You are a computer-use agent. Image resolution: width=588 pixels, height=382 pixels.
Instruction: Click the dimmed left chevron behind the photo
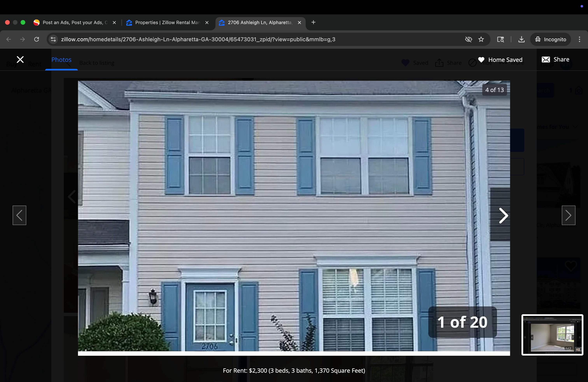point(71,197)
